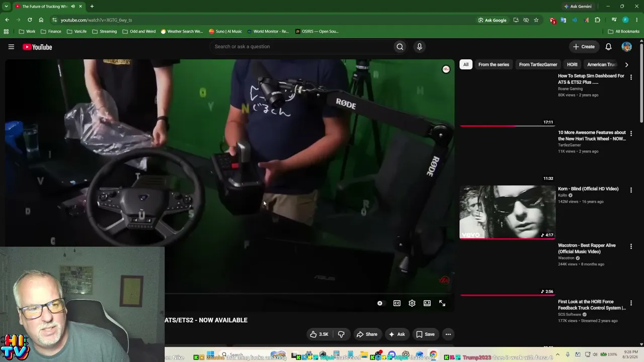Open First Look at HORI Force Feedback video

click(x=592, y=305)
